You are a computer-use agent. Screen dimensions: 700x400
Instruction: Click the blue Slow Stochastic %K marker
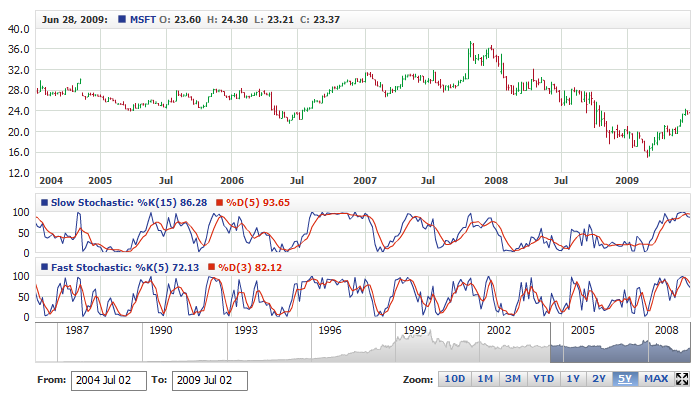point(44,203)
